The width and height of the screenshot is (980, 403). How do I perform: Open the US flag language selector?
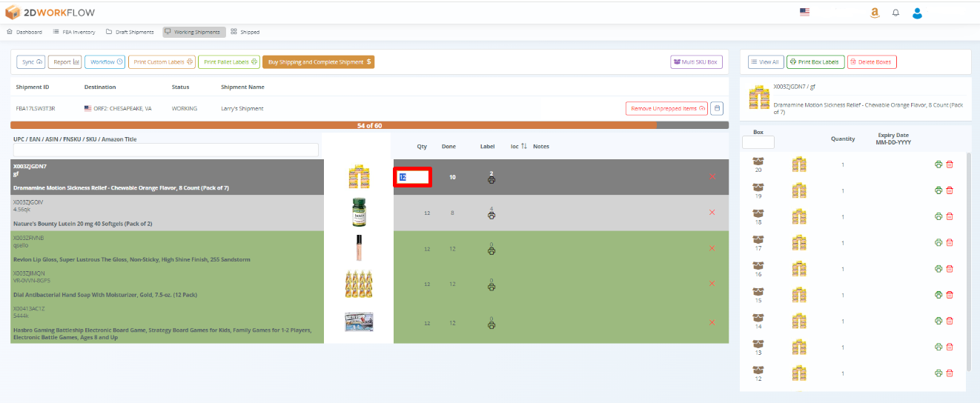(804, 12)
